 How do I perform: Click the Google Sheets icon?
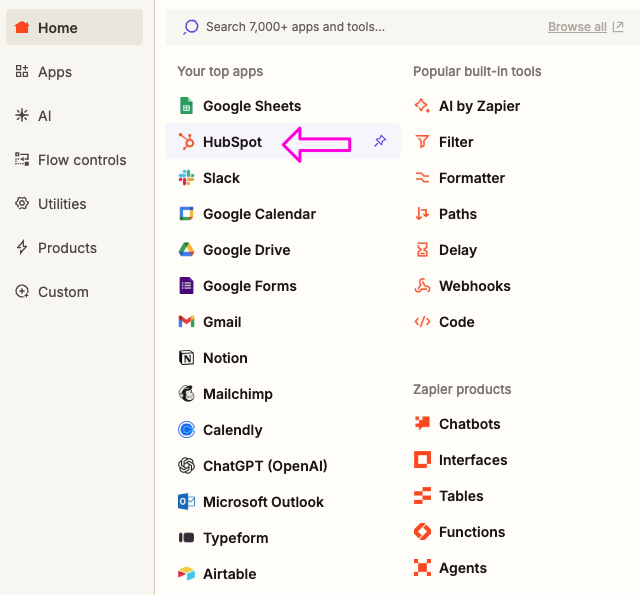(187, 106)
